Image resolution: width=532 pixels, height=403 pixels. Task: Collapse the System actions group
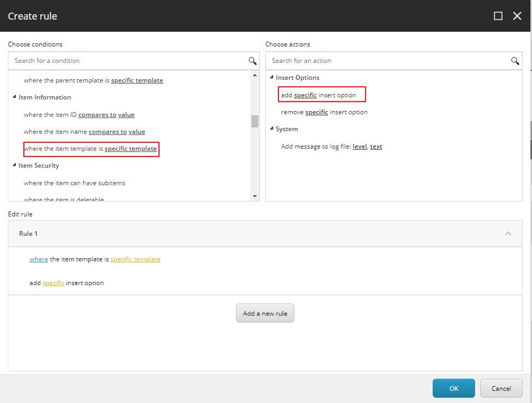point(271,129)
